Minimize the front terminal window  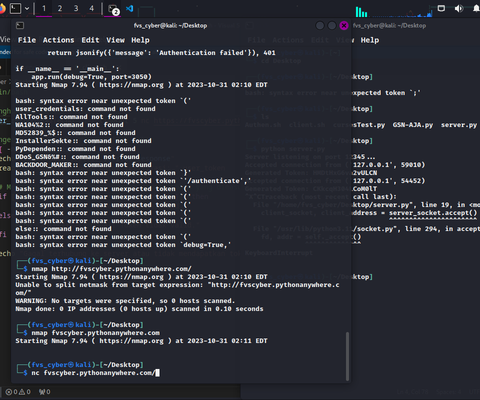320,26
